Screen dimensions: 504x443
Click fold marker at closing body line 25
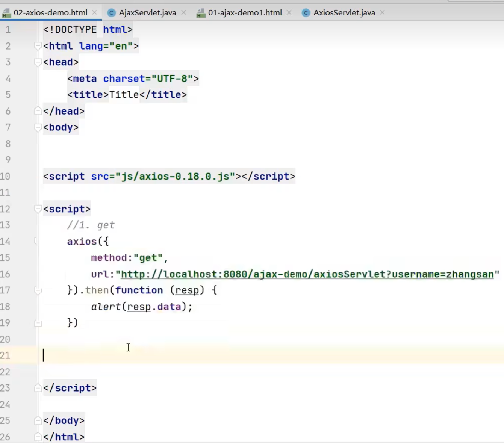pos(38,420)
